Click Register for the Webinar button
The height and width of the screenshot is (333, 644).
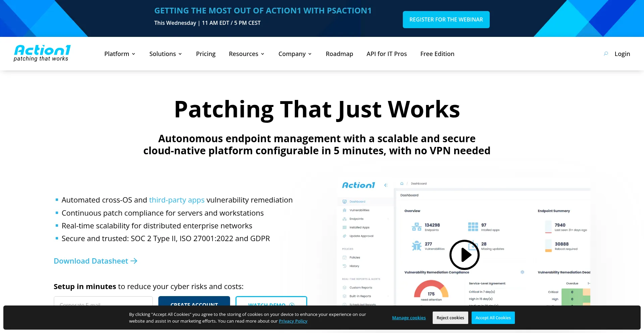[x=446, y=19]
